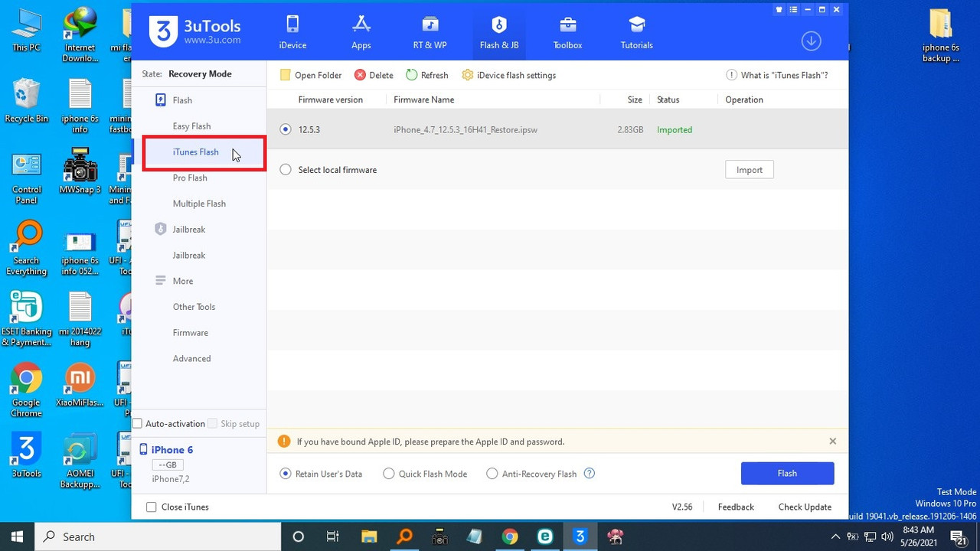Click Open Folder in the toolbar
This screenshot has height=551, width=980.
[x=311, y=75]
